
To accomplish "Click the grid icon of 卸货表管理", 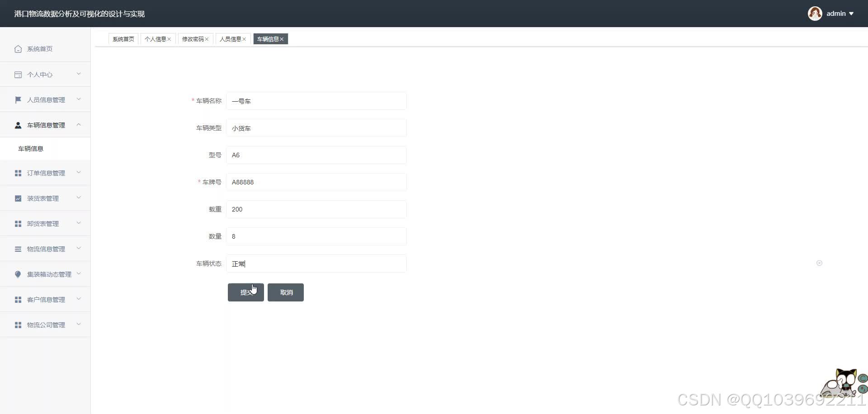I will click(x=18, y=224).
